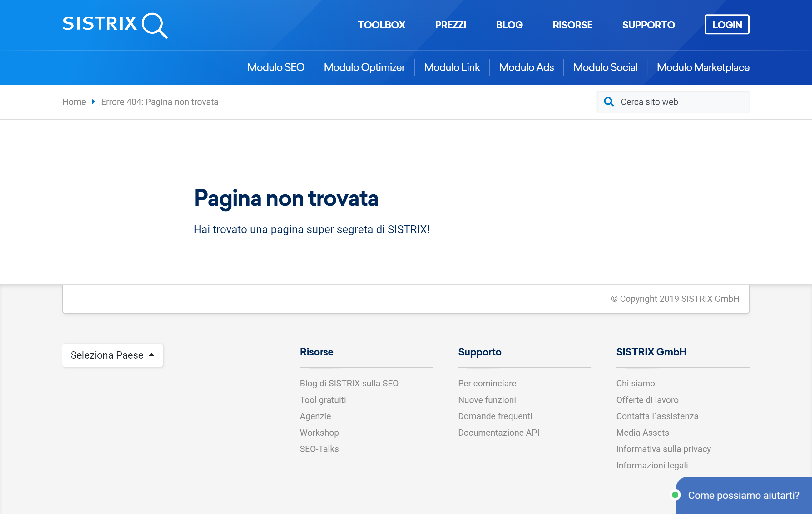812x514 pixels.
Task: Open Agenzie link
Action: 315,416
